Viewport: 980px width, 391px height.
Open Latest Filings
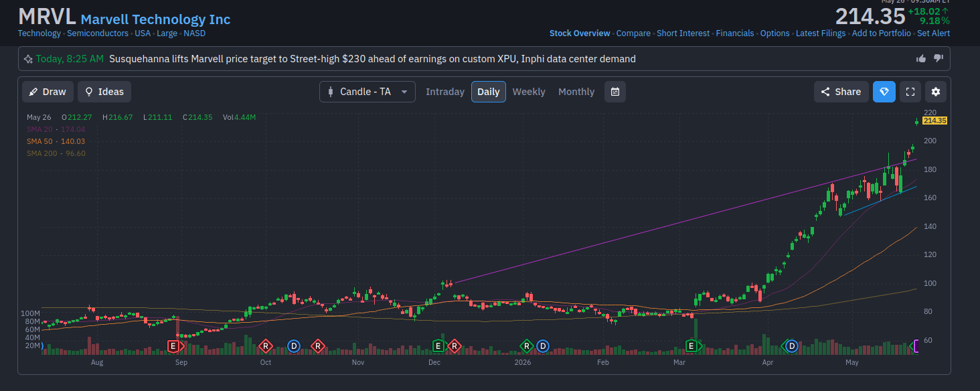(x=819, y=33)
